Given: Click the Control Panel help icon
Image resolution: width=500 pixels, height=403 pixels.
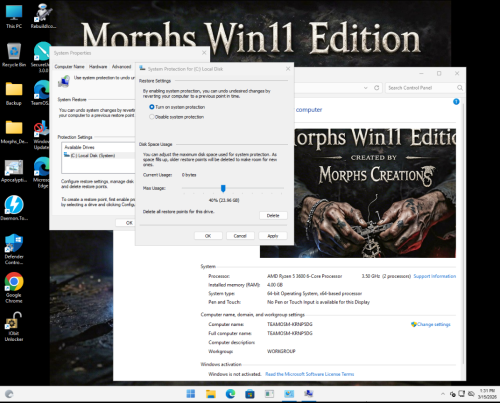Looking at the screenshot, I should click(456, 102).
